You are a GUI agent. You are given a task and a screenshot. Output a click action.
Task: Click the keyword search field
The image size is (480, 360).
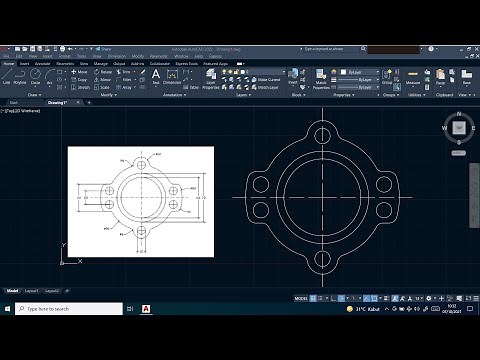pos(331,49)
